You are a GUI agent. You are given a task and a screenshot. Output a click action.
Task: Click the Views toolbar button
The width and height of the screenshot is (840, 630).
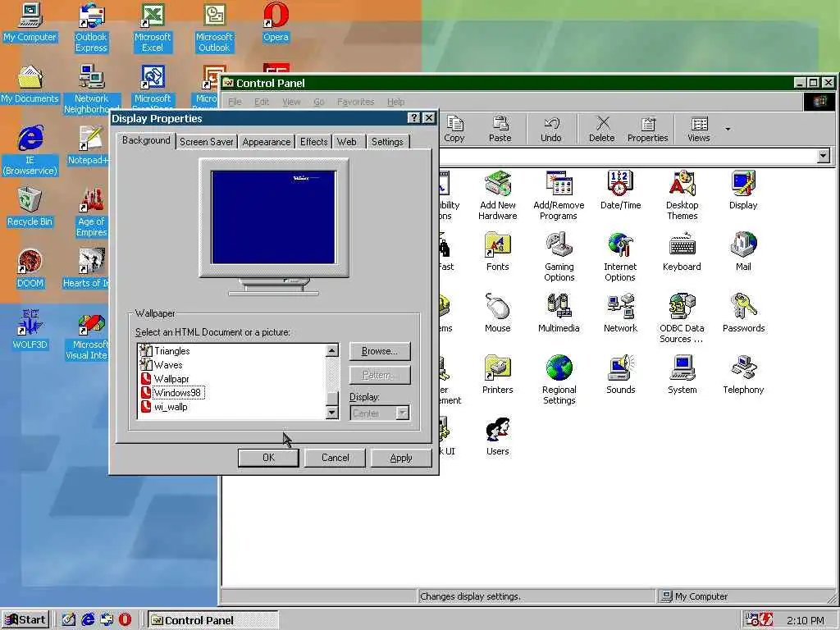[699, 129]
